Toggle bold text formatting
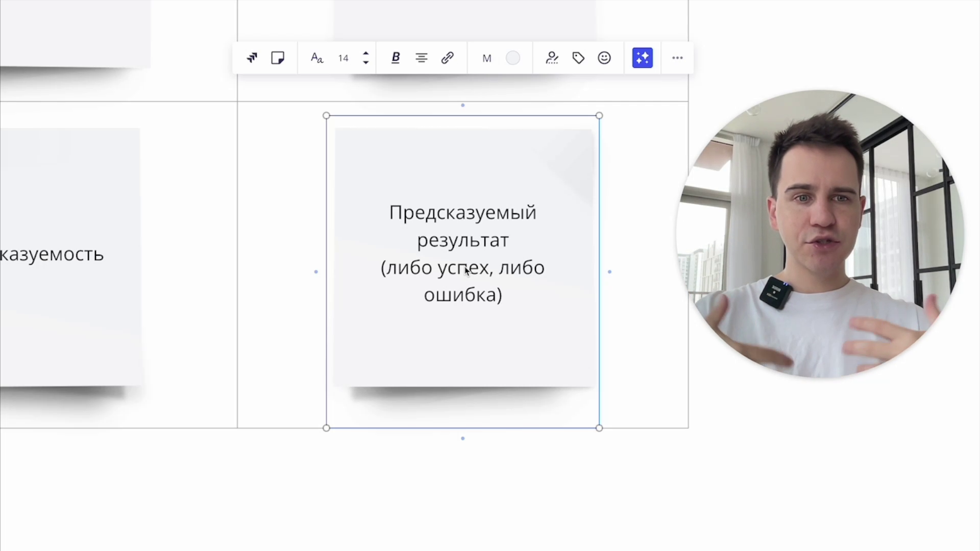This screenshot has height=551, width=980. [396, 58]
